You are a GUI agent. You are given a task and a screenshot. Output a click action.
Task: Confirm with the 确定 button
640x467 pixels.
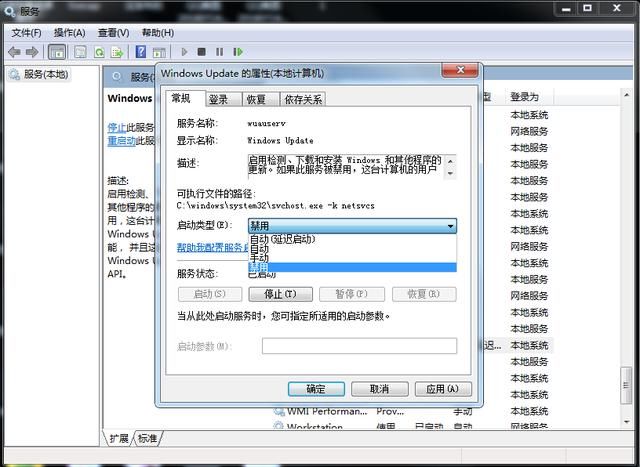tap(316, 389)
